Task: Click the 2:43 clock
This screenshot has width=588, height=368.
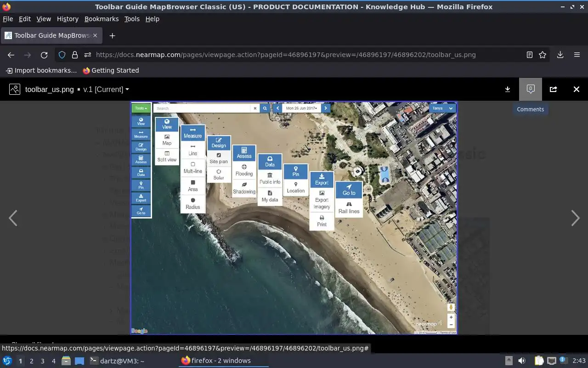Action: click(579, 361)
